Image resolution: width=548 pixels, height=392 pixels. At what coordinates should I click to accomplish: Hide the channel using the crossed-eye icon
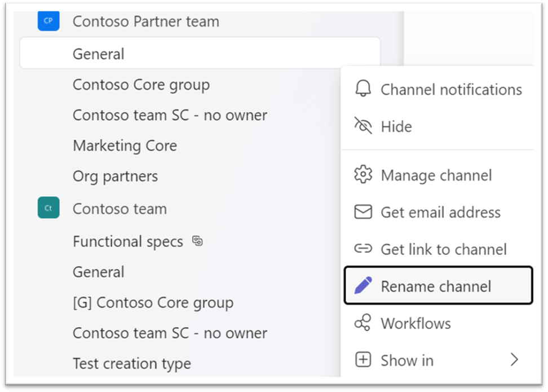pyautogui.click(x=363, y=126)
